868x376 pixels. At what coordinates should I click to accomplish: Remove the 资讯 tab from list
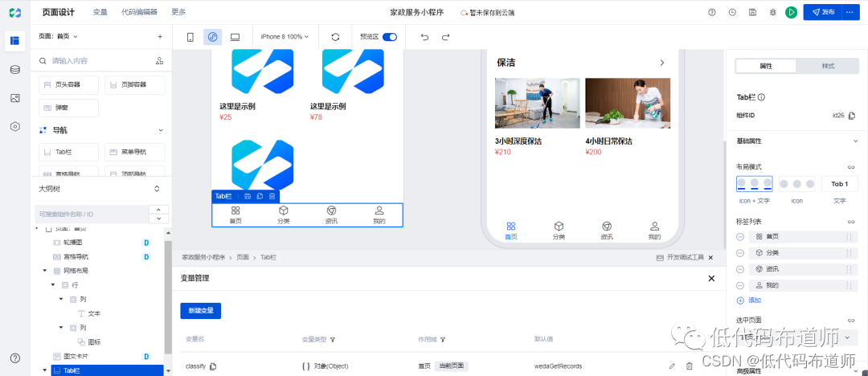[x=740, y=269]
